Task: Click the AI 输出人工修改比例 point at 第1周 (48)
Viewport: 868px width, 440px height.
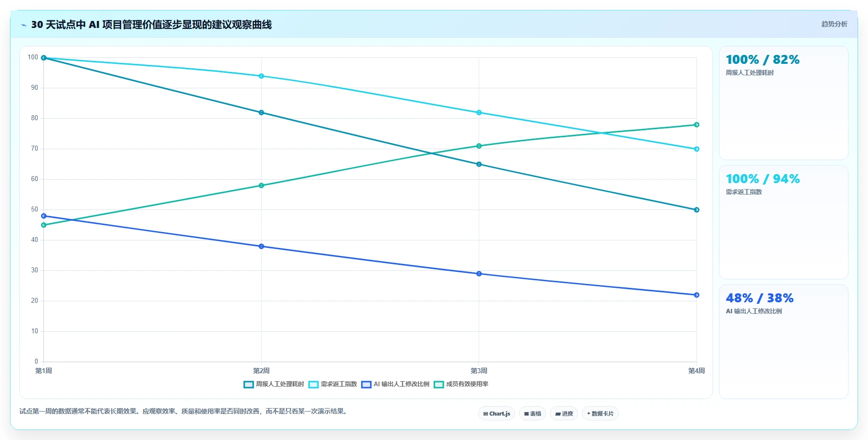Action: pyautogui.click(x=44, y=216)
